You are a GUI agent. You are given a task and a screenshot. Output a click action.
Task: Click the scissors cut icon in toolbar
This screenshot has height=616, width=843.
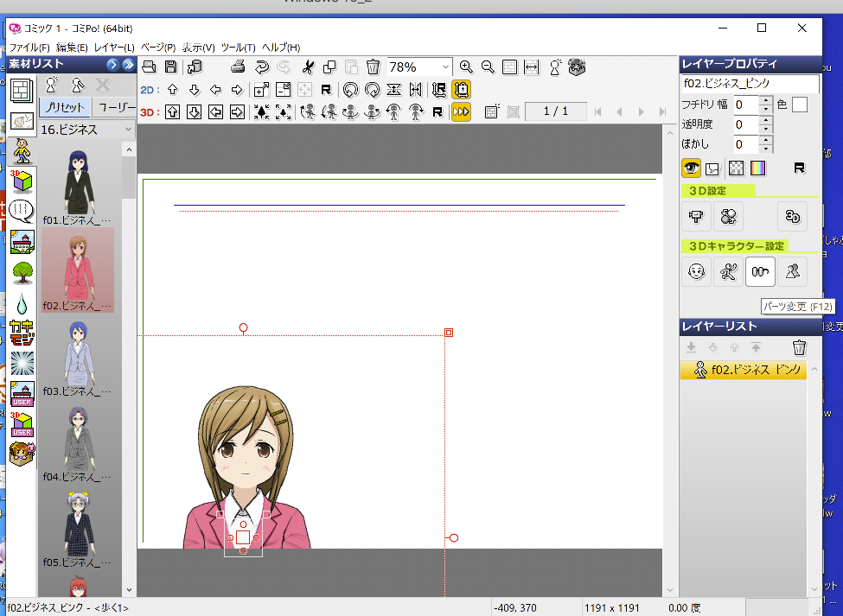point(308,67)
